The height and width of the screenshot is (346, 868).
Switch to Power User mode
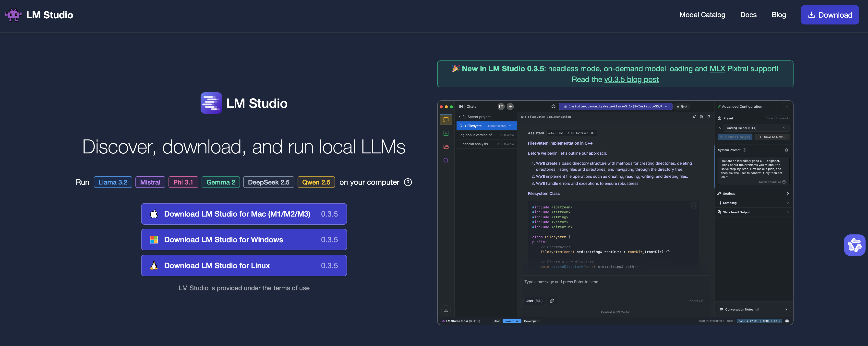tap(512, 321)
